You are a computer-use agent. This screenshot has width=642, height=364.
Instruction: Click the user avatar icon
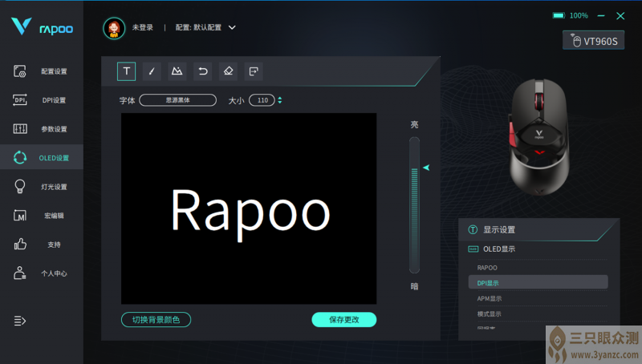pyautogui.click(x=115, y=27)
